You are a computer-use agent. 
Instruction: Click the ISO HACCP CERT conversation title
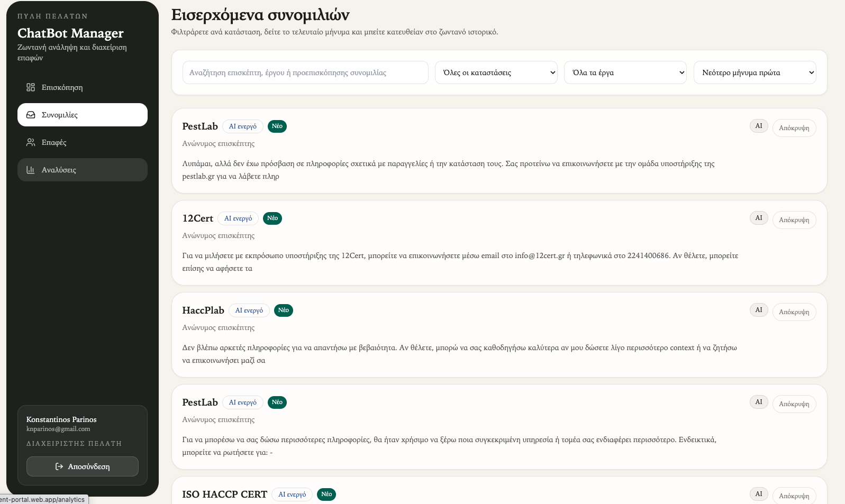coord(225,494)
